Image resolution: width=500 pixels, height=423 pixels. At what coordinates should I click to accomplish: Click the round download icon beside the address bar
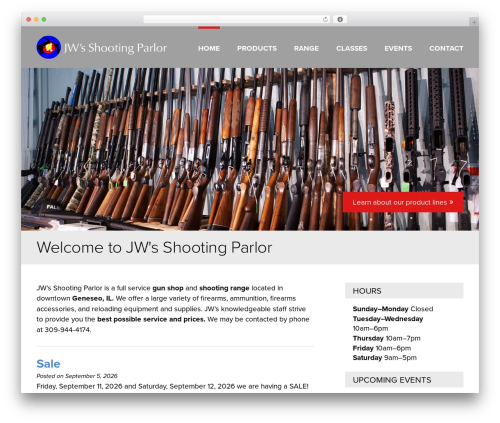coord(340,20)
